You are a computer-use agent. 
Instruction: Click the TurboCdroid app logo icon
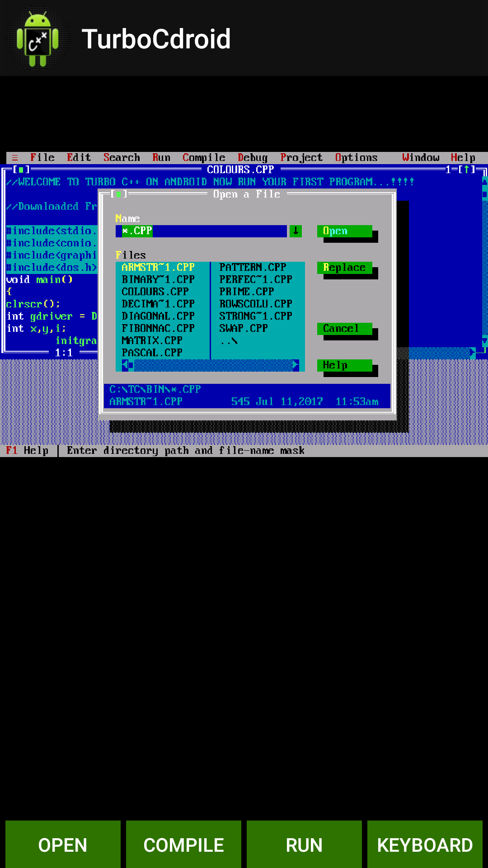point(38,38)
